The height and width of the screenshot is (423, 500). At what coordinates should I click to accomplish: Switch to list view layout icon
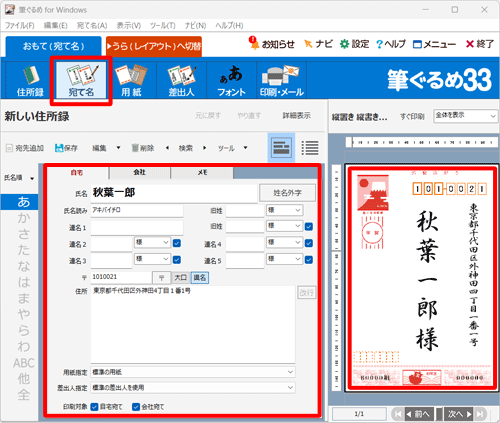[x=310, y=148]
